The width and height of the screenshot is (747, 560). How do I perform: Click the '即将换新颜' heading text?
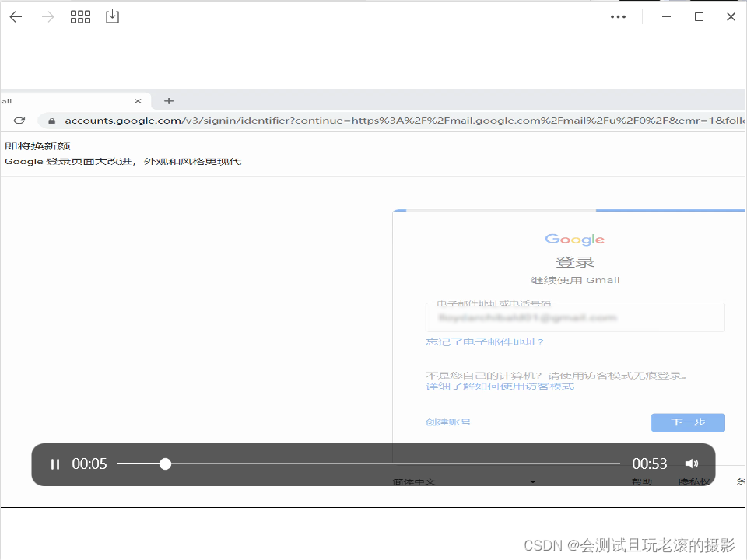(37, 146)
